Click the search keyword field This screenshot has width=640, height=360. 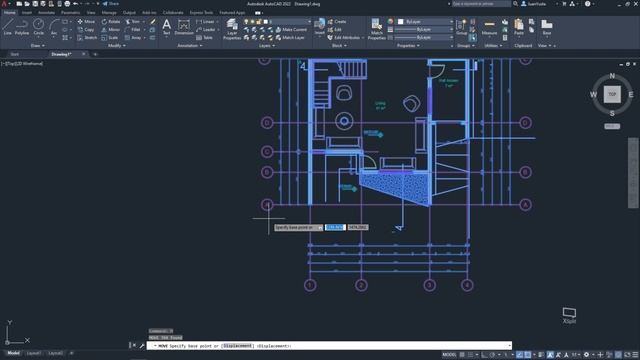pos(481,4)
